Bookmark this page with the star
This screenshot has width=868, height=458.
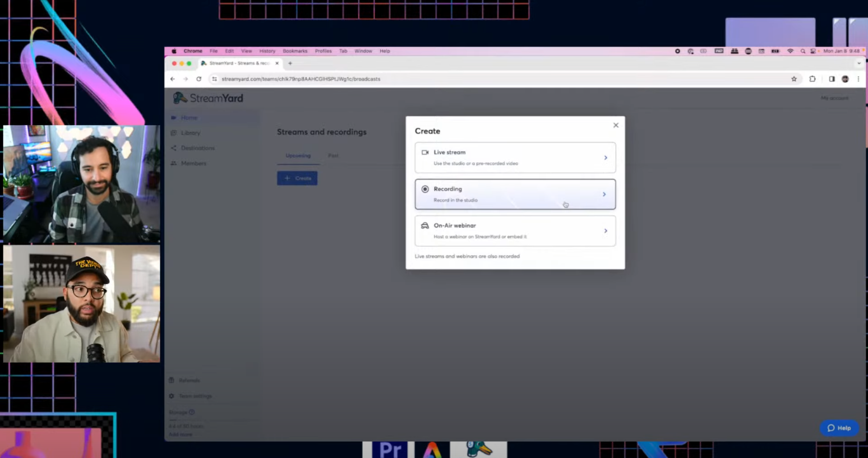point(794,79)
